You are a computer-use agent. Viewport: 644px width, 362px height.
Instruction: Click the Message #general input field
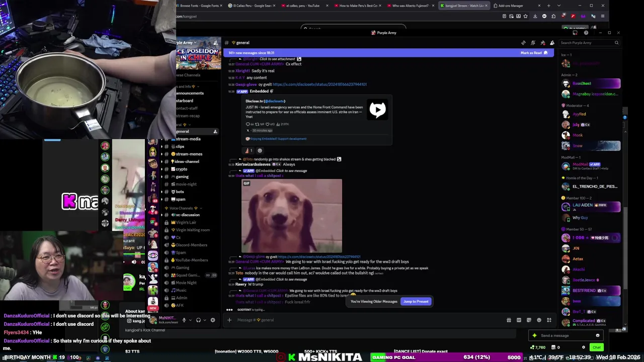(x=370, y=320)
